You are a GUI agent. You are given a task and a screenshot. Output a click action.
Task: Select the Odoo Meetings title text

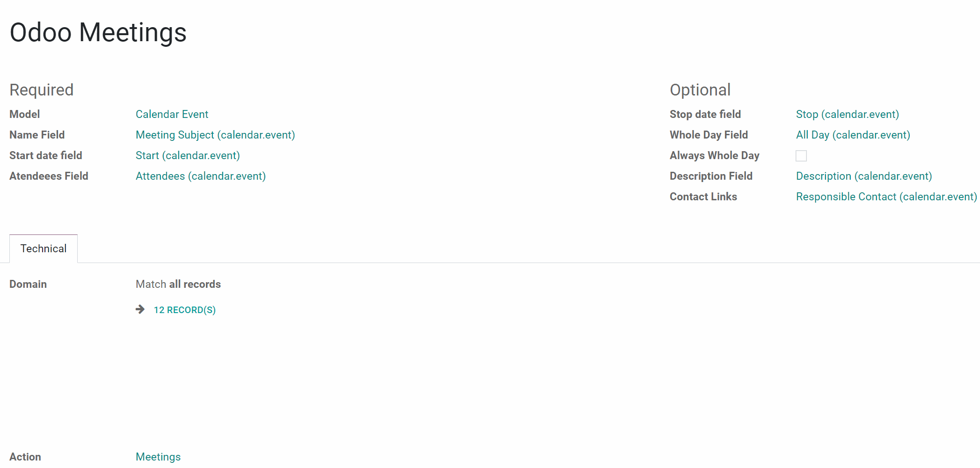(98, 33)
